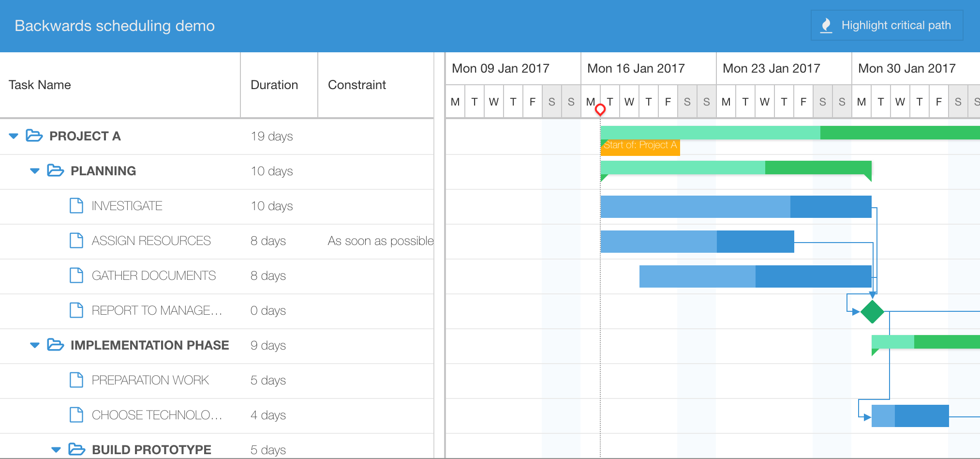Click the Choose Technology task file icon

click(x=76, y=415)
